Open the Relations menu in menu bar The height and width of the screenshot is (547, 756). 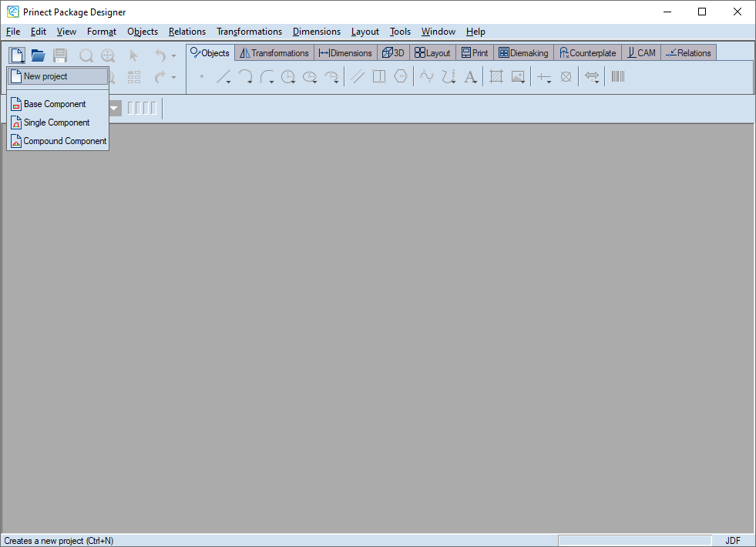pyautogui.click(x=187, y=32)
